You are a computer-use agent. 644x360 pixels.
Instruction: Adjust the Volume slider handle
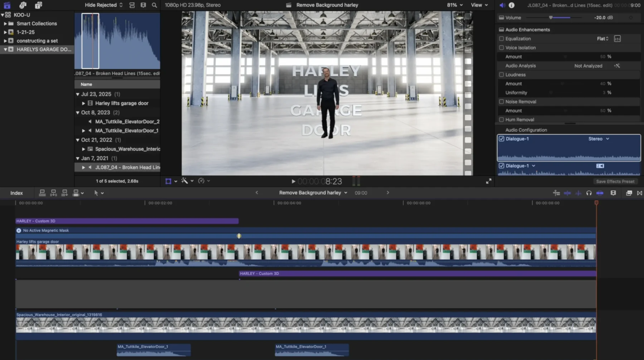click(x=551, y=18)
